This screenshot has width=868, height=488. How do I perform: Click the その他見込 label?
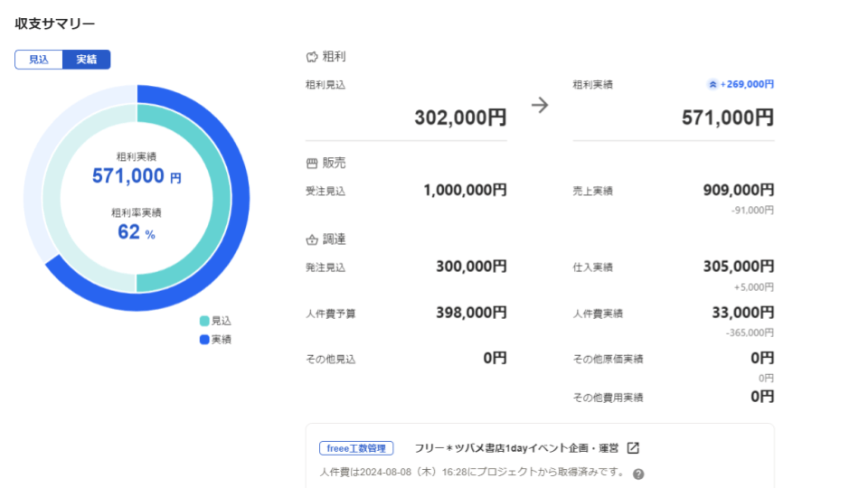tap(331, 360)
